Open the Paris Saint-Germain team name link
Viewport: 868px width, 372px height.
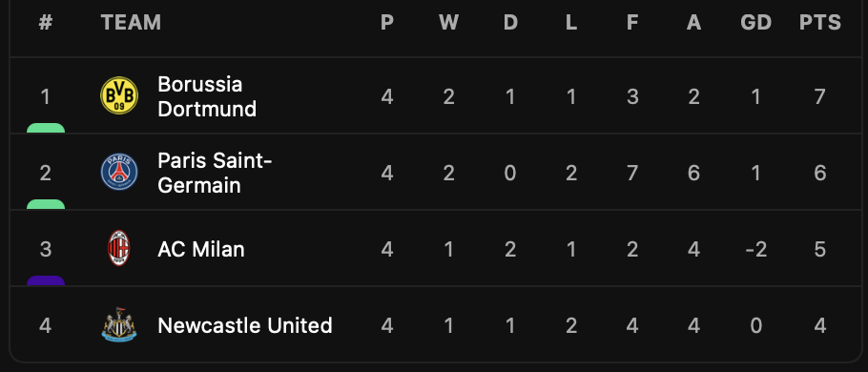[215, 173]
